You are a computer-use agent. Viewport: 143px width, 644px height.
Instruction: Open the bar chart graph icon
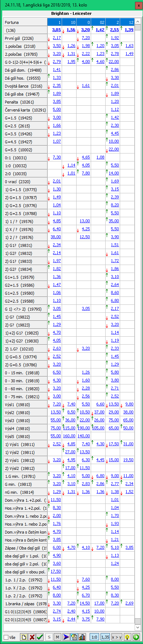click(x=82, y=637)
